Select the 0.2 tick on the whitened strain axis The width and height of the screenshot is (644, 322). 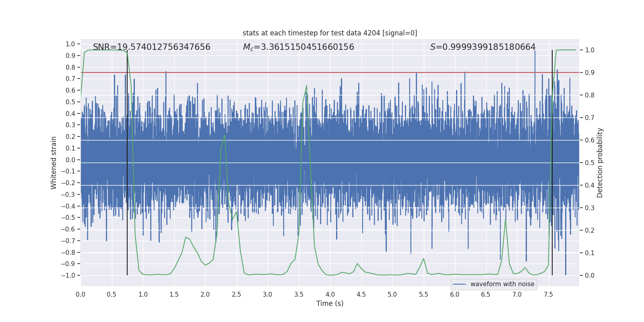[70, 137]
